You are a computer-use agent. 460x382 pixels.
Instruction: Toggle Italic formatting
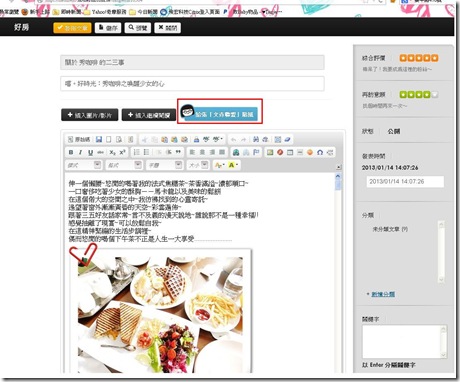pyautogui.click(x=80, y=152)
